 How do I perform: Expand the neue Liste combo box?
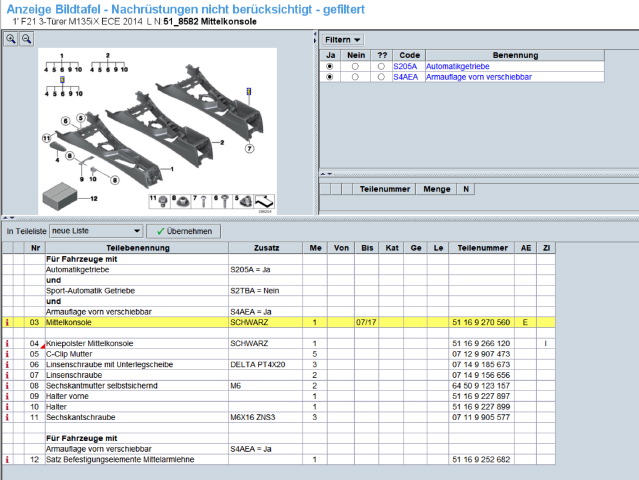point(137,231)
